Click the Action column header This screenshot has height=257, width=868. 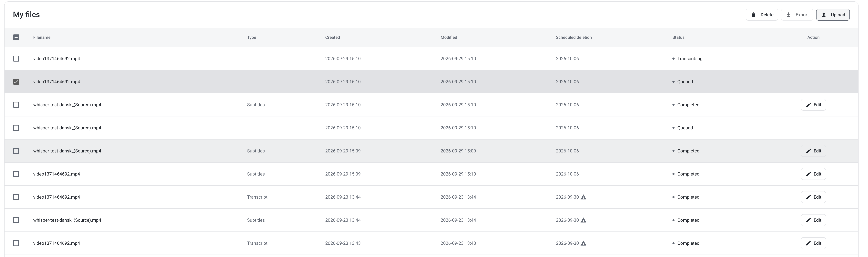coord(813,37)
